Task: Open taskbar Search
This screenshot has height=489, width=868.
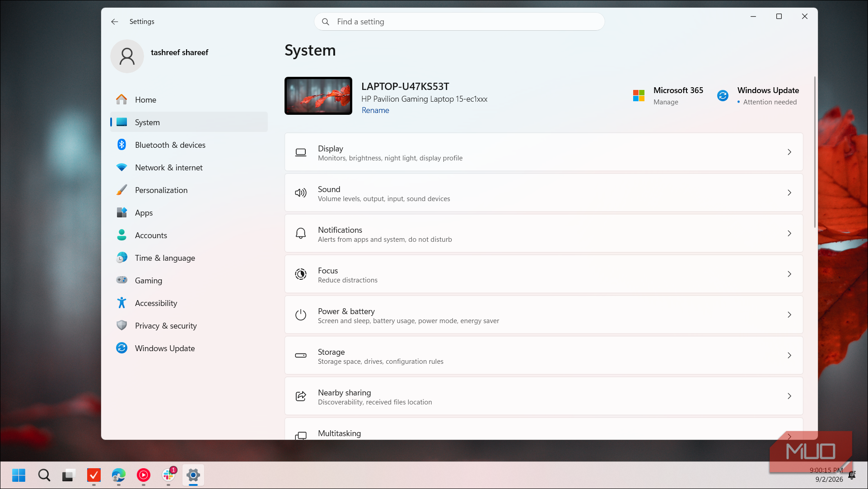Action: (x=44, y=475)
